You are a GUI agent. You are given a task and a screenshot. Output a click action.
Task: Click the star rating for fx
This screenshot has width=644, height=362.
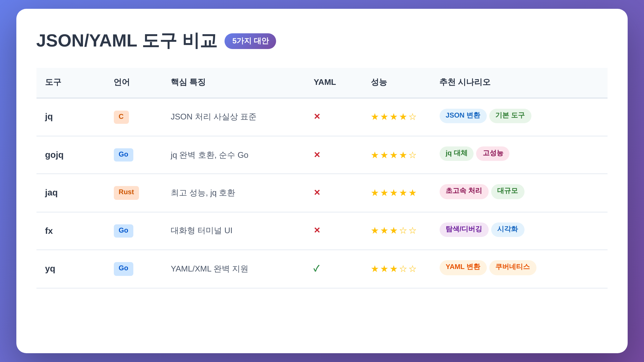pos(394,231)
